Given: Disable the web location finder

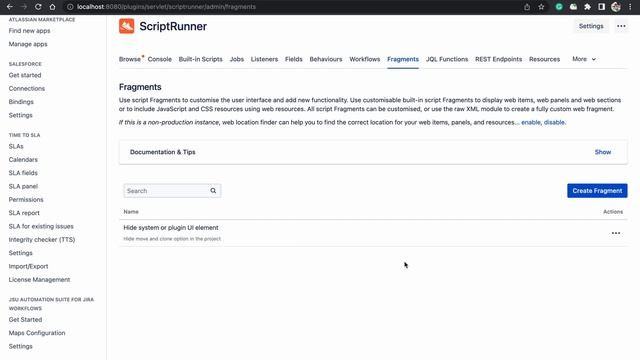Looking at the screenshot, I should [x=554, y=122].
